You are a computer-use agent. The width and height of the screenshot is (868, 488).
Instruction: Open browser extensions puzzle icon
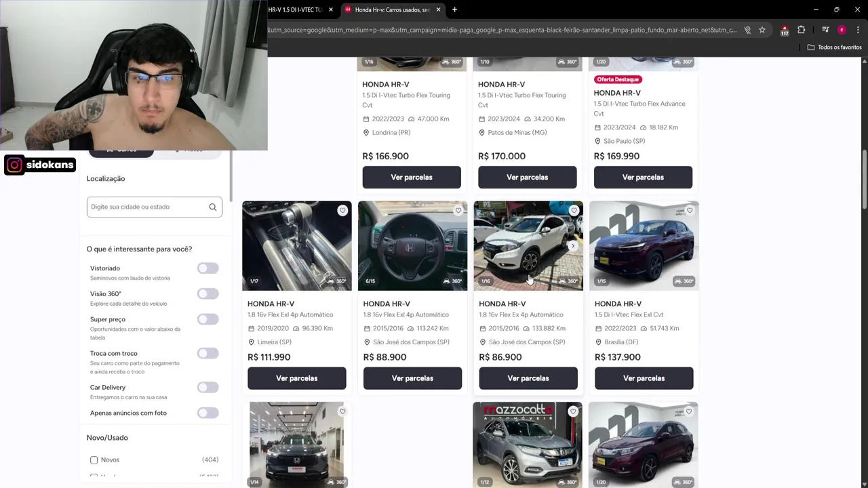point(801,30)
